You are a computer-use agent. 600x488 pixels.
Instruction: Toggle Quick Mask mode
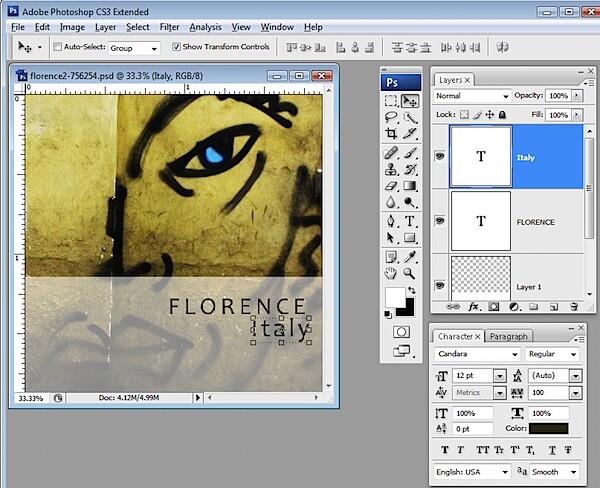(x=401, y=332)
